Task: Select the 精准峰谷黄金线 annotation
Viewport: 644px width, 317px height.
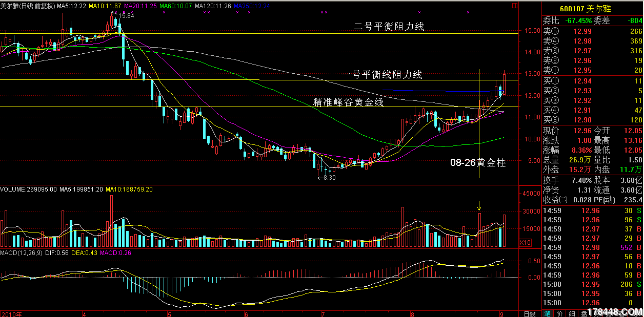Action: pos(349,102)
